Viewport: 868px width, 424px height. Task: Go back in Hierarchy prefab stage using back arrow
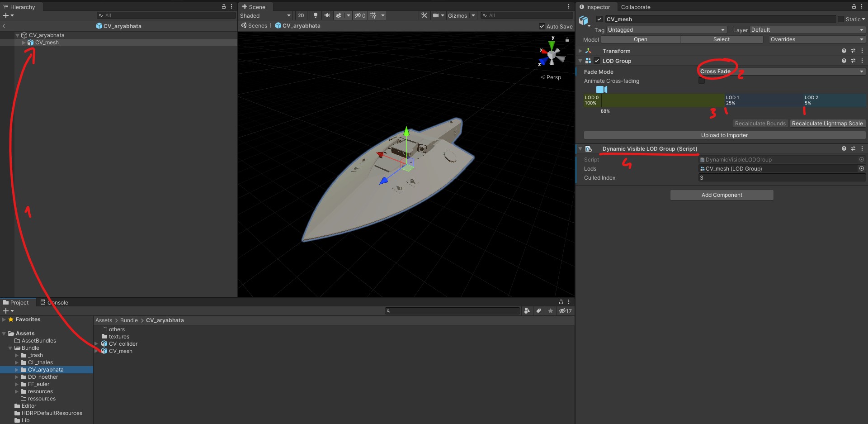(x=4, y=26)
